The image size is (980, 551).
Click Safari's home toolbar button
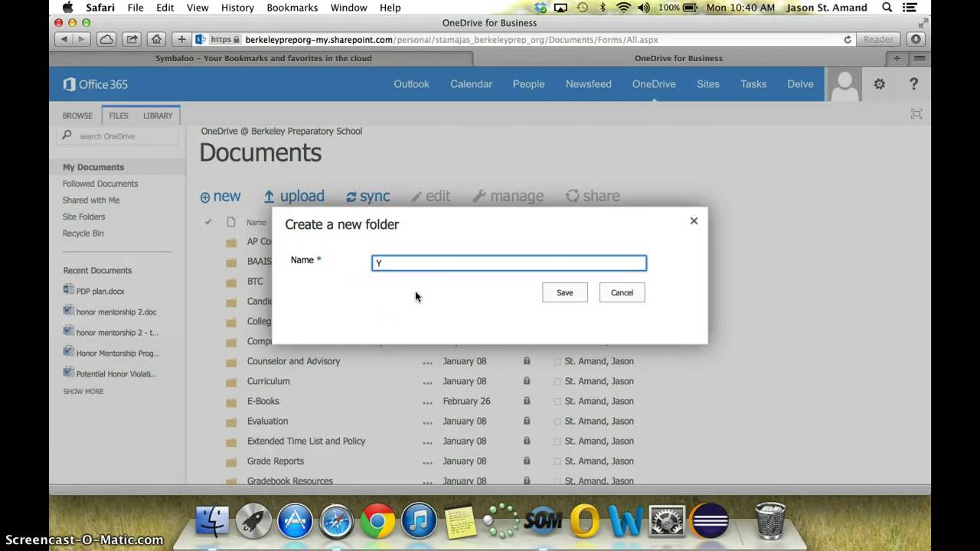[157, 39]
